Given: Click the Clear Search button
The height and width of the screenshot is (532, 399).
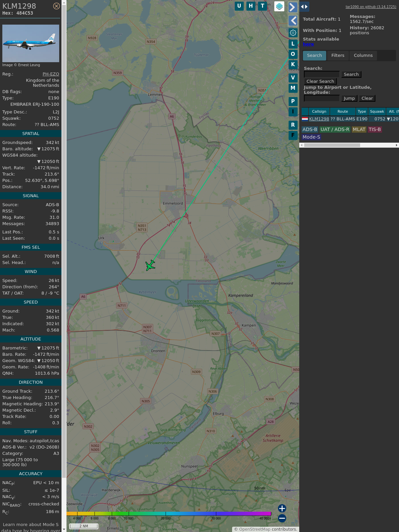Looking at the screenshot, I should click(x=320, y=81).
